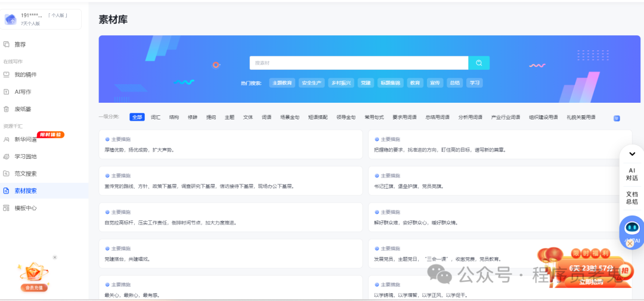Select the 词语 category filter
The image size is (644, 301).
click(x=267, y=117)
